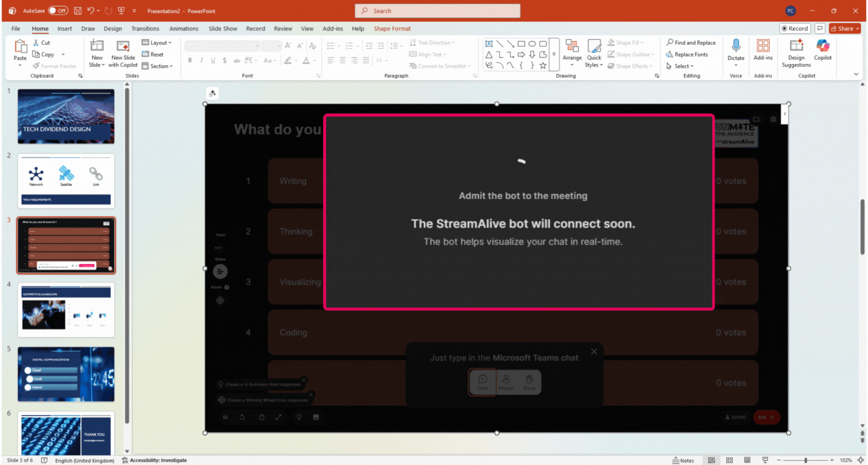Click Normal view icon in status bar
Screen dimensions: 868x465
click(712, 460)
